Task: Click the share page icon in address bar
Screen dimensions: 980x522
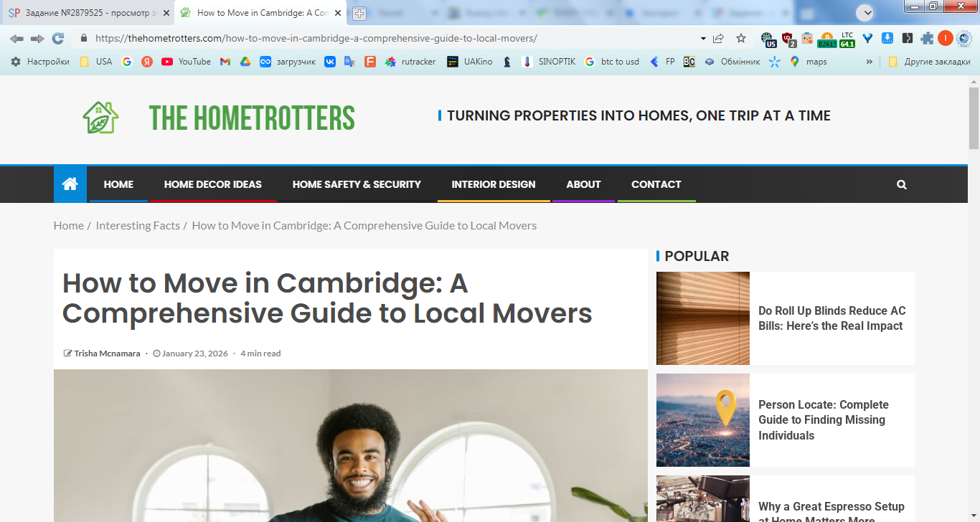Action: (x=718, y=38)
